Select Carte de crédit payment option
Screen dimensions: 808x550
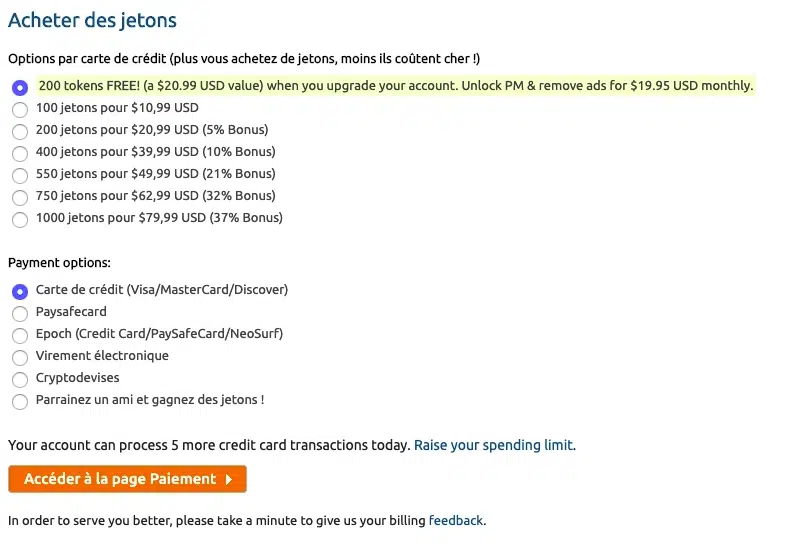coord(20,291)
